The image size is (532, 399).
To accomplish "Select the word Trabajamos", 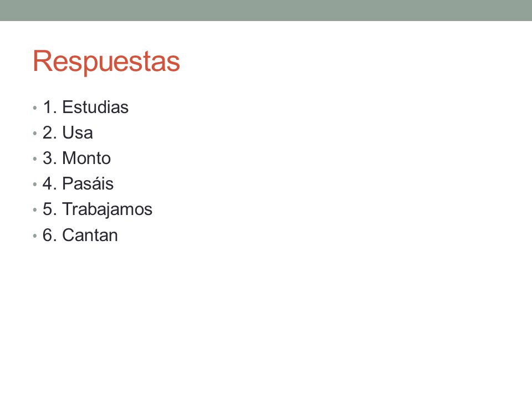I will [107, 209].
